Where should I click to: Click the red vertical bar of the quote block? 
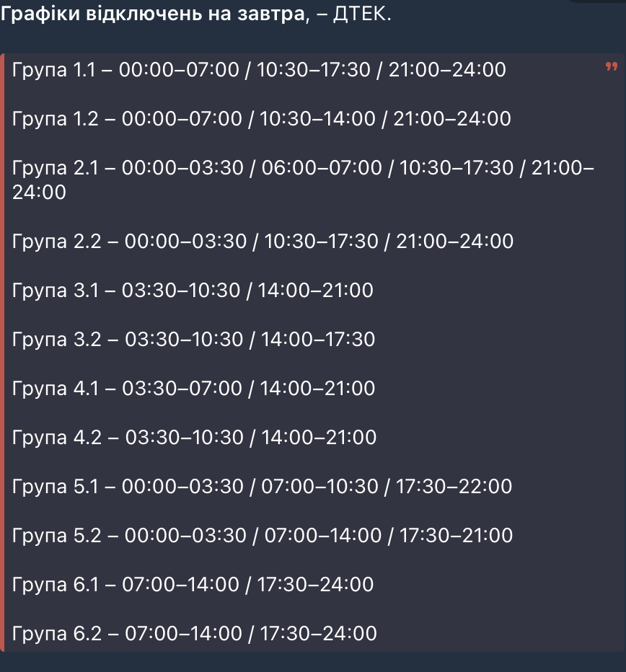click(3, 352)
